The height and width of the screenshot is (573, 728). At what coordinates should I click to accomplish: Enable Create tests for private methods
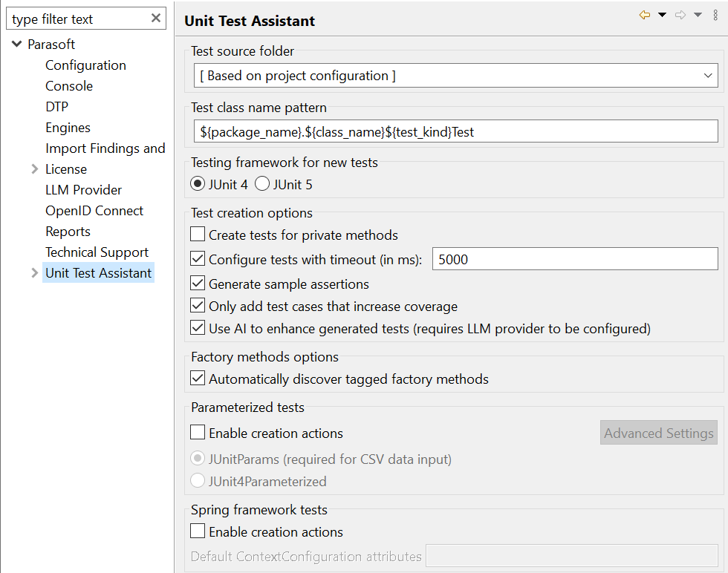click(x=198, y=235)
